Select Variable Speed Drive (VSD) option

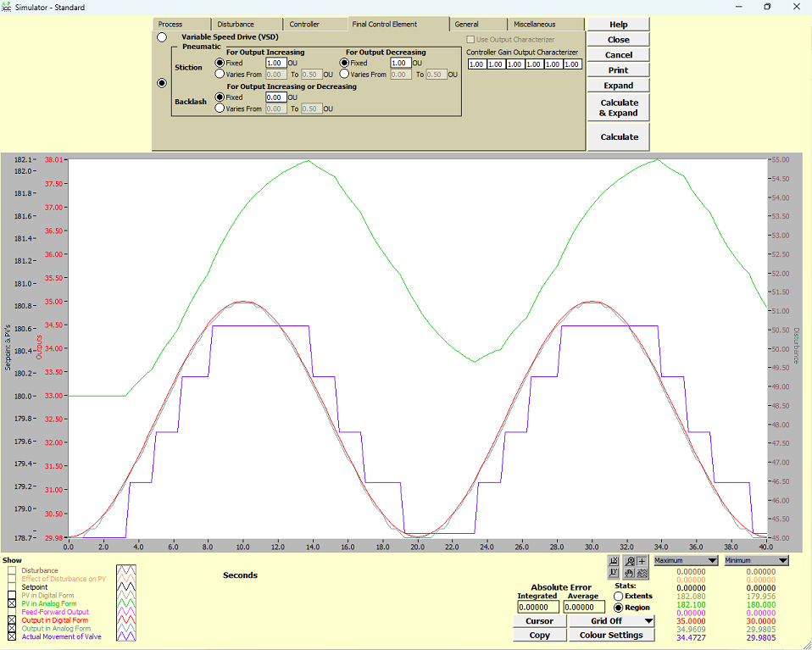(162, 38)
